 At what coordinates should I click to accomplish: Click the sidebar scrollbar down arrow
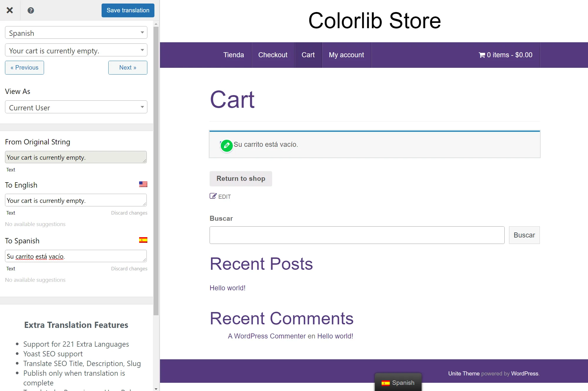click(x=156, y=389)
